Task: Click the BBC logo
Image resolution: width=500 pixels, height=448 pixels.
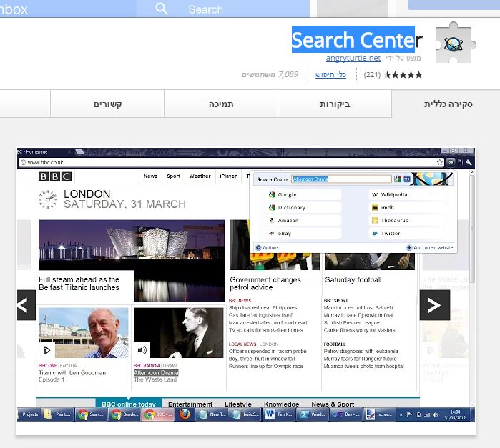Action: (x=55, y=176)
